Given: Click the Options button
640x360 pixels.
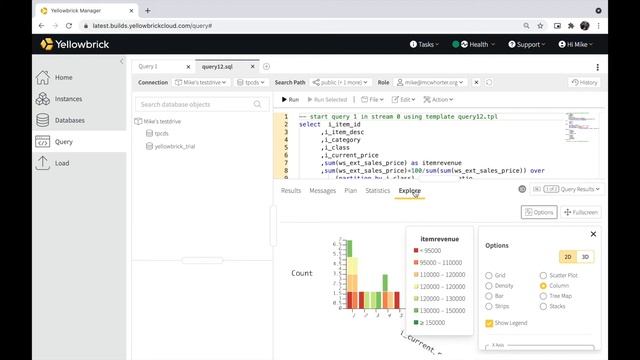Looking at the screenshot, I should coord(539,212).
